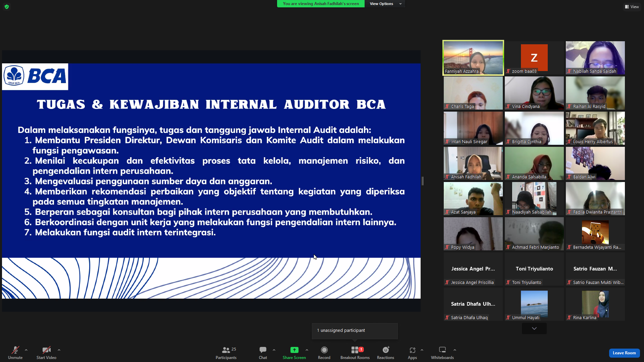The width and height of the screenshot is (644, 362).
Task: Select Ummul Hayati's participant tile
Action: coord(534,304)
